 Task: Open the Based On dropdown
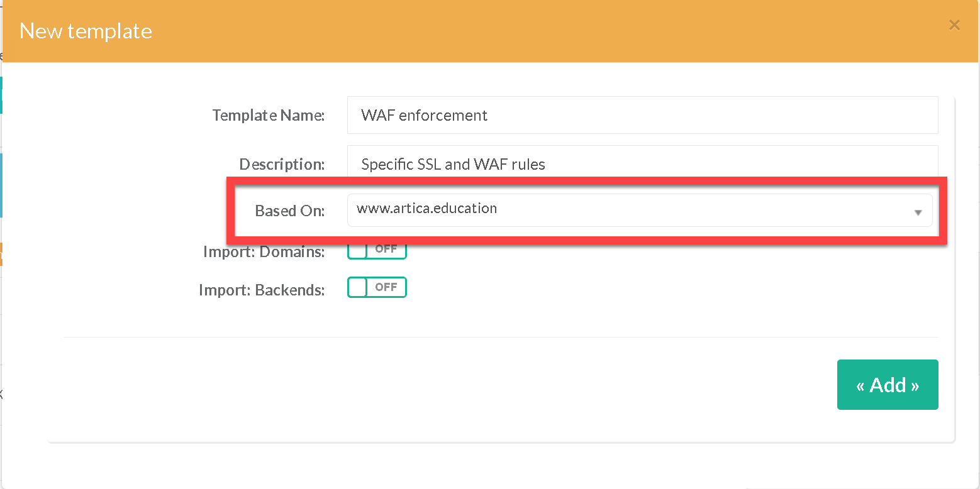639,210
